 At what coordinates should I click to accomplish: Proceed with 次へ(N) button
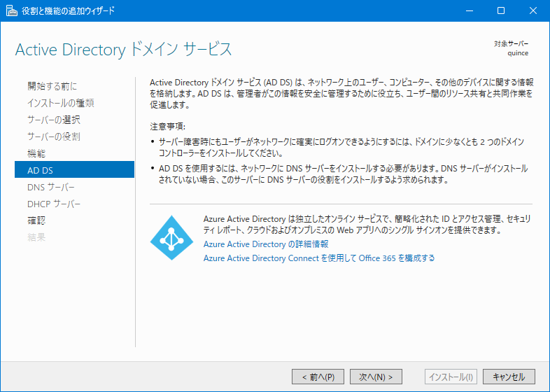376,377
